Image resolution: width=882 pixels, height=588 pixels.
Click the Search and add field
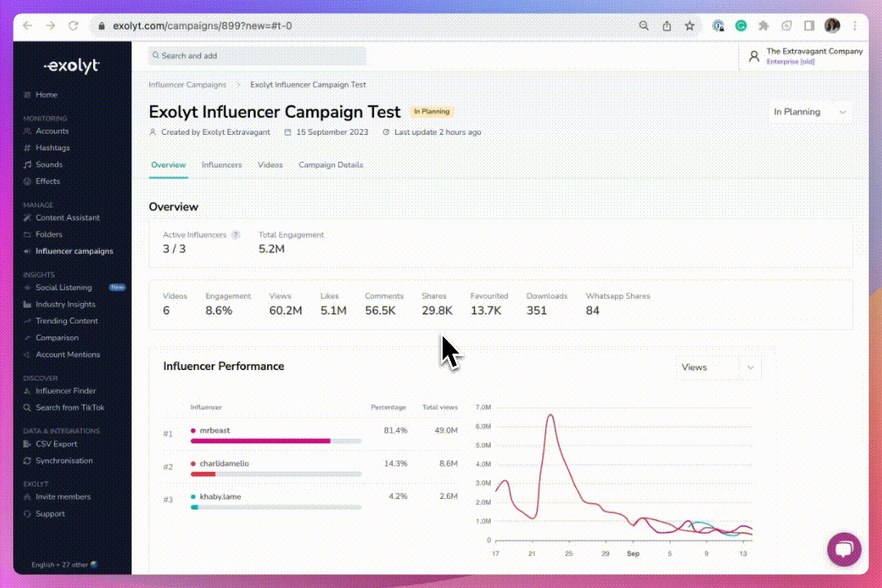[256, 56]
